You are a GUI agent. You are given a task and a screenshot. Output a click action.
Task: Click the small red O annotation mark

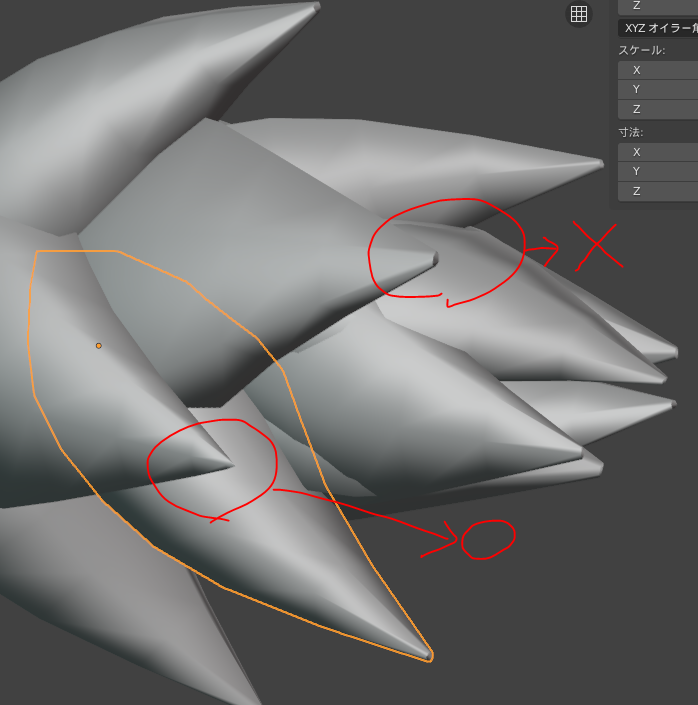[x=488, y=539]
